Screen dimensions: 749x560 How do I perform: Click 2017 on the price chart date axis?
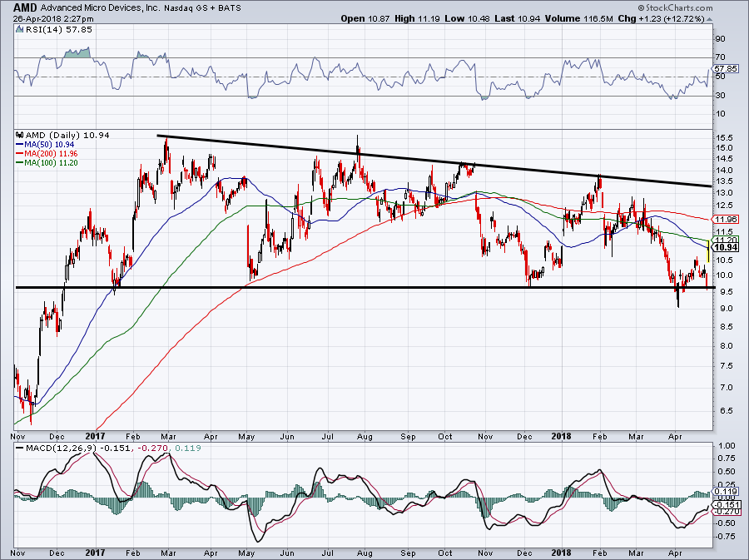point(95,436)
